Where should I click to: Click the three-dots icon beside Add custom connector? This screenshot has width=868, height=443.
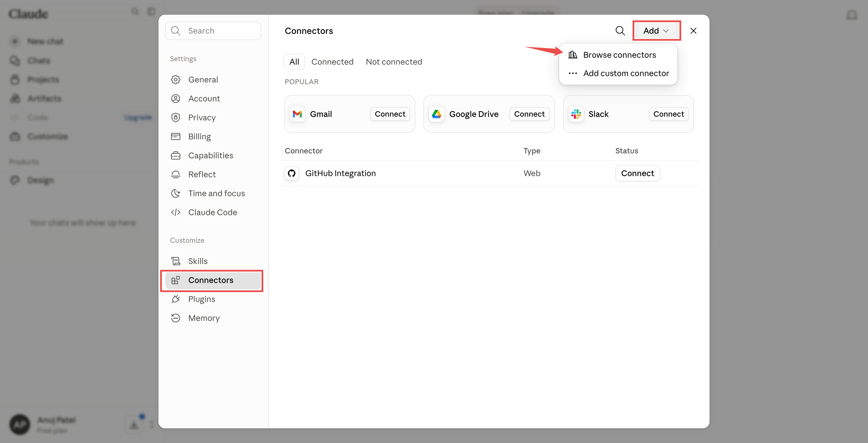(x=572, y=73)
